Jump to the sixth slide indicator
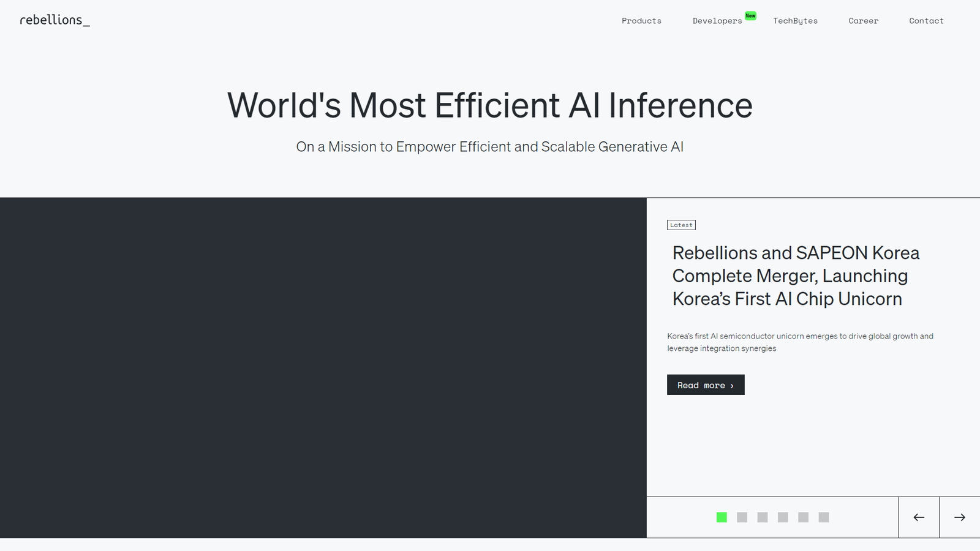 click(824, 517)
